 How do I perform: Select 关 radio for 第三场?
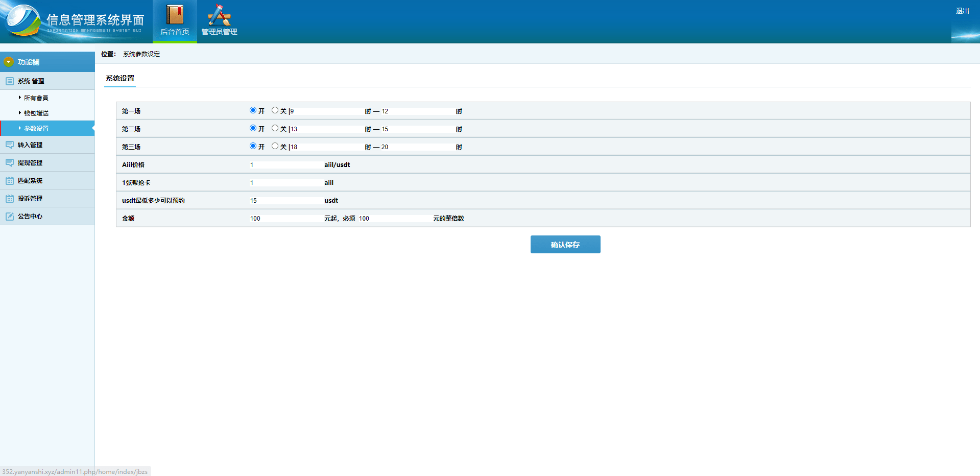coord(275,146)
